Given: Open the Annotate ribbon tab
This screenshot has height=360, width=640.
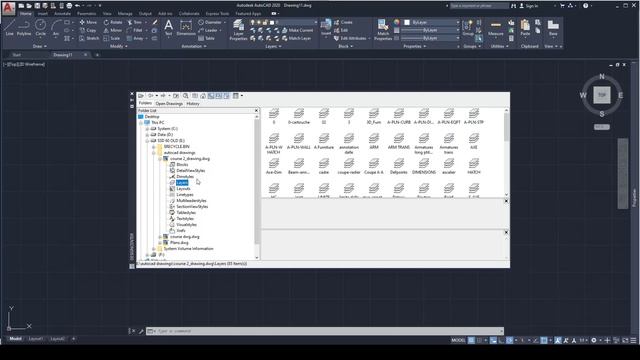Looking at the screenshot, I should (62, 13).
